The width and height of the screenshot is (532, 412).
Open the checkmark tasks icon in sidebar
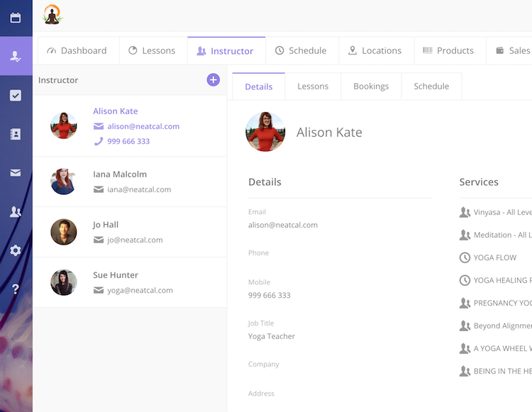coord(16,95)
